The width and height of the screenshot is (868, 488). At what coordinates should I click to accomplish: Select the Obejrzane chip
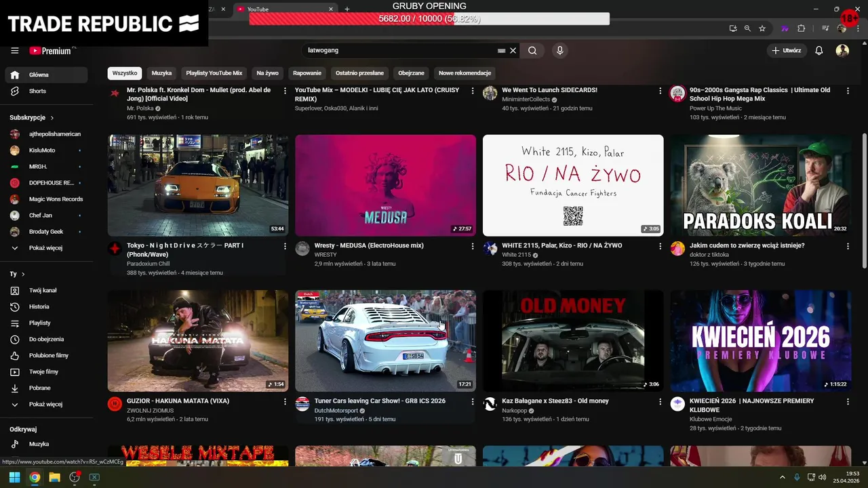click(411, 73)
